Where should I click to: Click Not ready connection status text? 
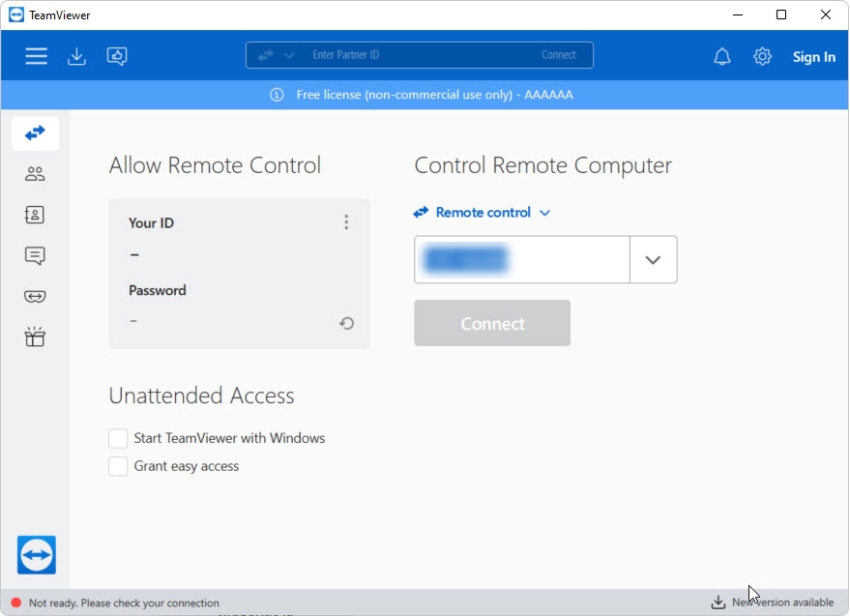pyautogui.click(x=124, y=603)
